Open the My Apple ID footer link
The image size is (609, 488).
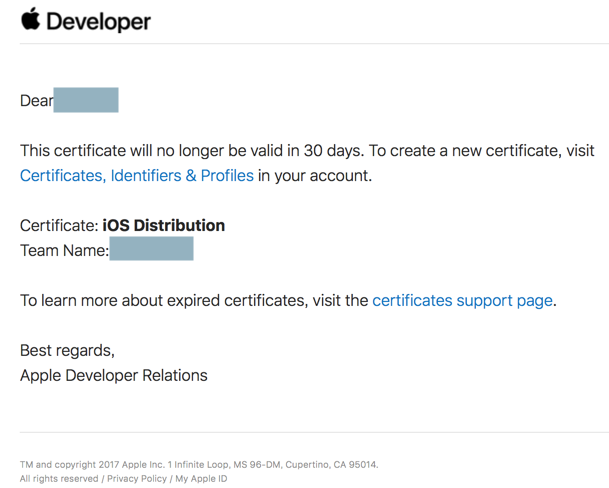coord(201,479)
